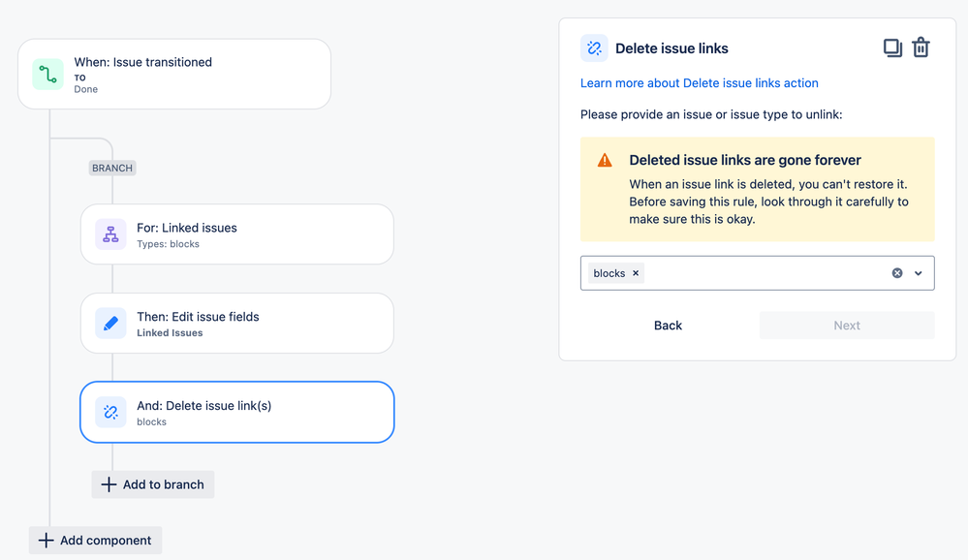Duplicate the Delete issue links component

[x=892, y=47]
